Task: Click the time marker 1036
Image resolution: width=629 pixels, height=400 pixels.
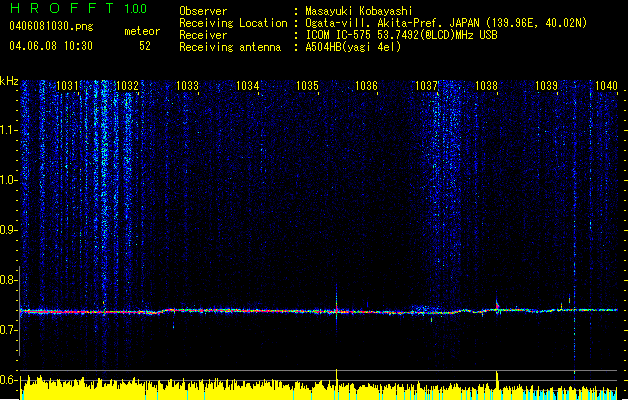Action: point(367,86)
